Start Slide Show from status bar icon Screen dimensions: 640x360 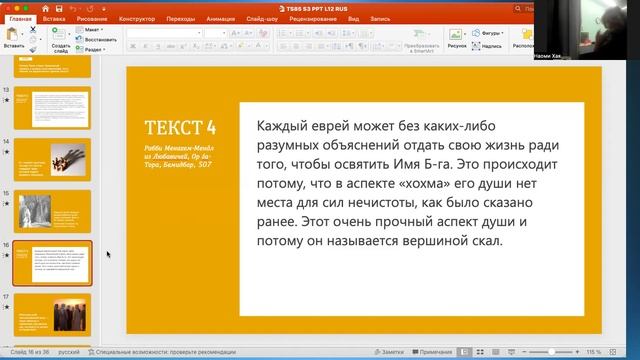point(511,352)
